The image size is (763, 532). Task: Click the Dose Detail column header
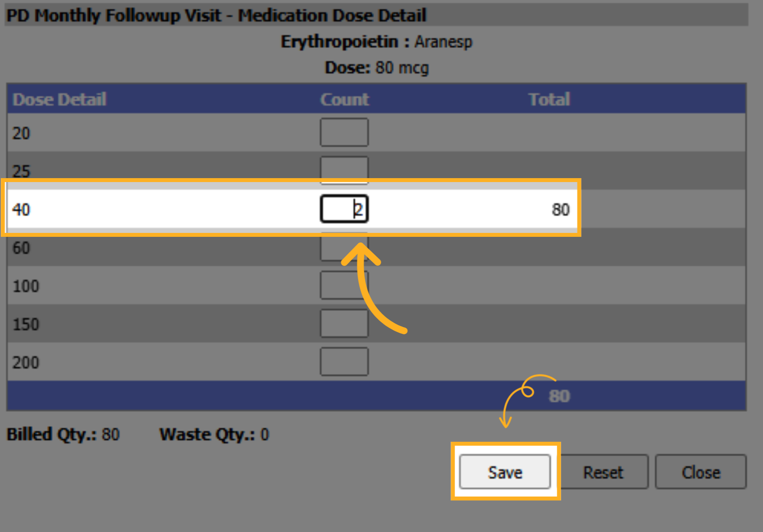pyautogui.click(x=60, y=99)
